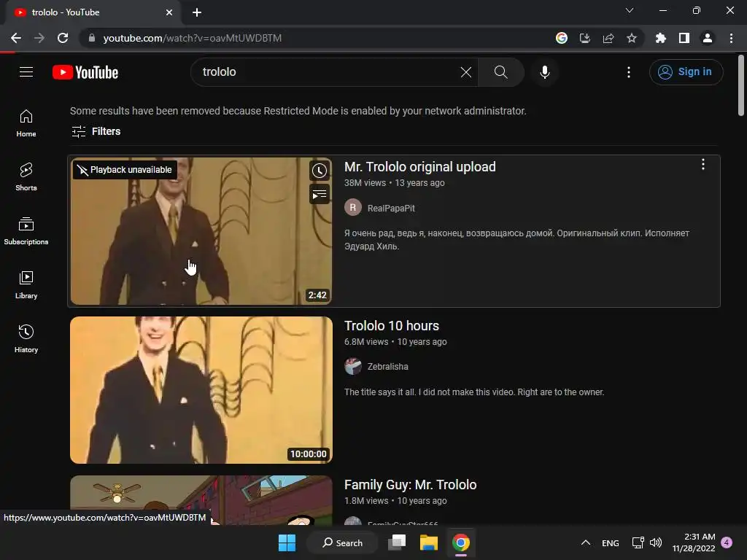Open History in sidebar
The image size is (747, 560).
pos(26,338)
